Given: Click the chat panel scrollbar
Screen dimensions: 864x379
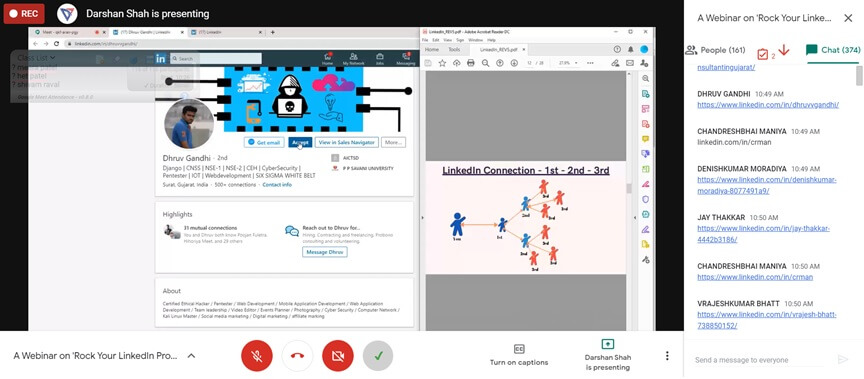Looking at the screenshot, I should [x=859, y=75].
